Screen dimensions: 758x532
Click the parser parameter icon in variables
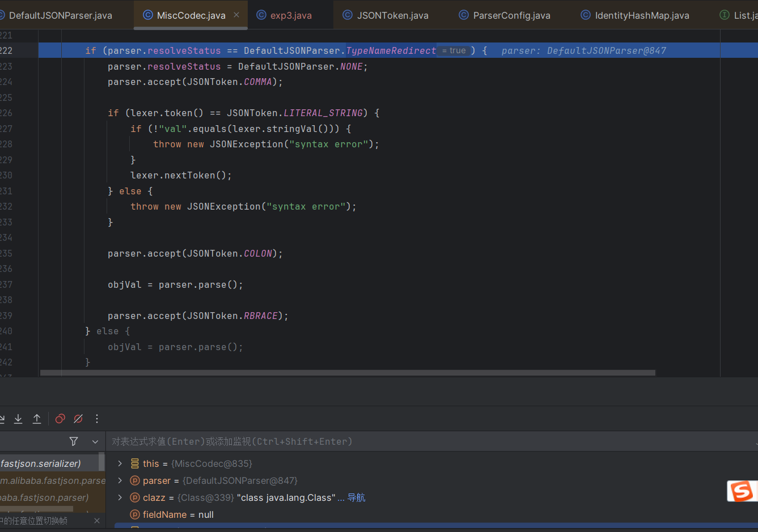[135, 480]
